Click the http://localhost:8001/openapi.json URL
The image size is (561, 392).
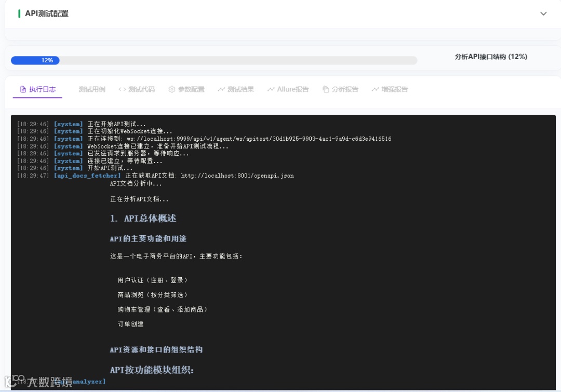[x=237, y=175]
